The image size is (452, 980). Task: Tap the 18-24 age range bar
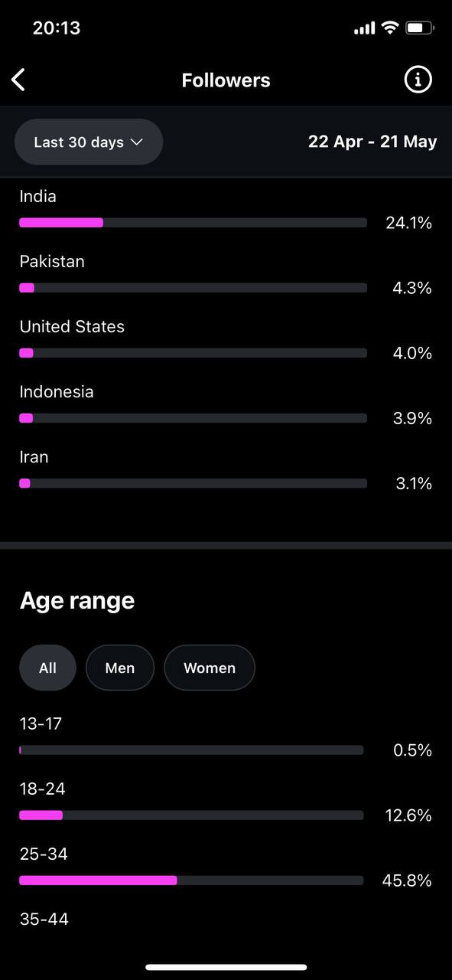pos(191,815)
